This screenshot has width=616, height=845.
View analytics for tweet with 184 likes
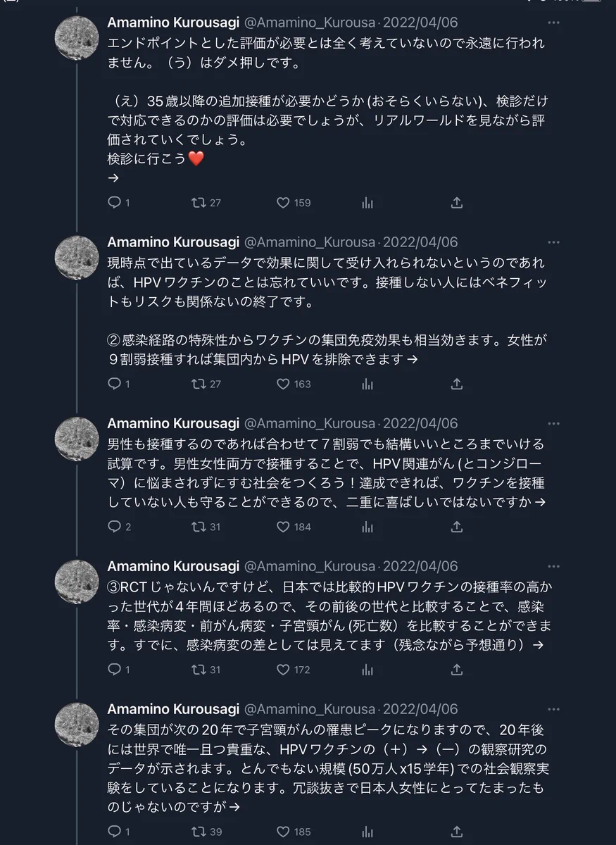pos(367,526)
